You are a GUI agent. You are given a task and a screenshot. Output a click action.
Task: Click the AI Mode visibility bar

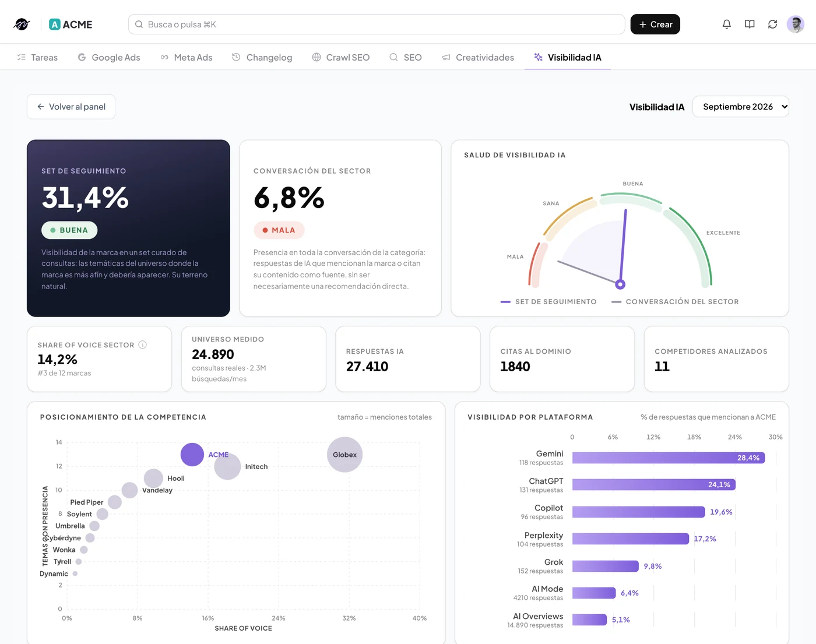tap(594, 593)
